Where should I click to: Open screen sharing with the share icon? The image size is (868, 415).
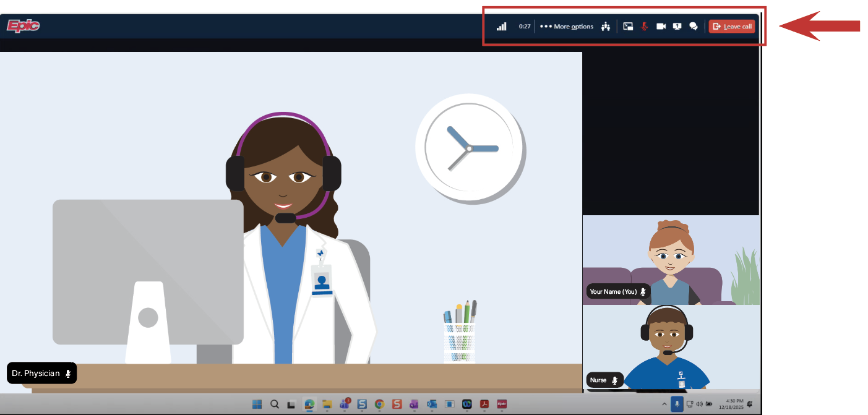677,26
